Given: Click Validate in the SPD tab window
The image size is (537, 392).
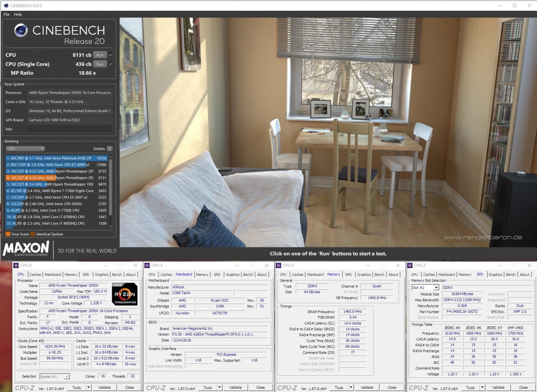Looking at the screenshot, I should pos(498,387).
